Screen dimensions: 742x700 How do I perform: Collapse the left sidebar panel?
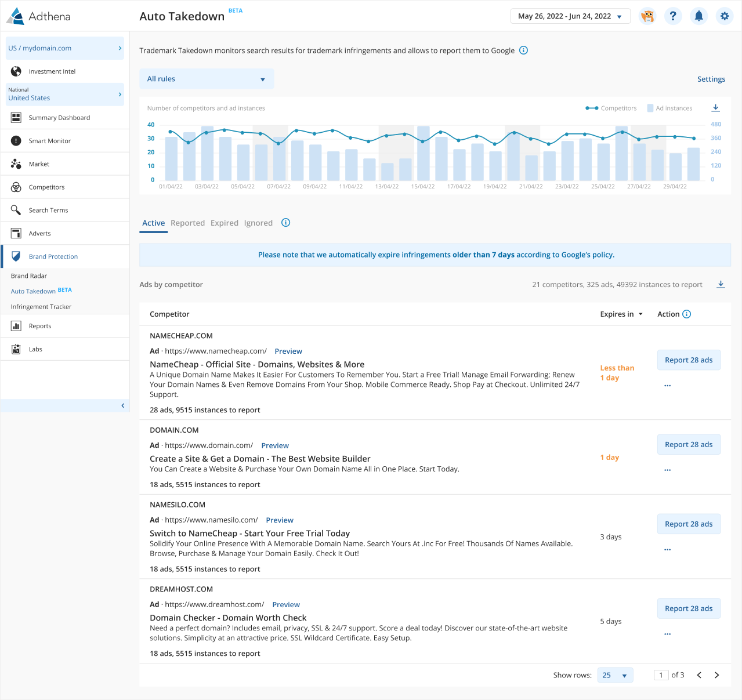pyautogui.click(x=122, y=405)
